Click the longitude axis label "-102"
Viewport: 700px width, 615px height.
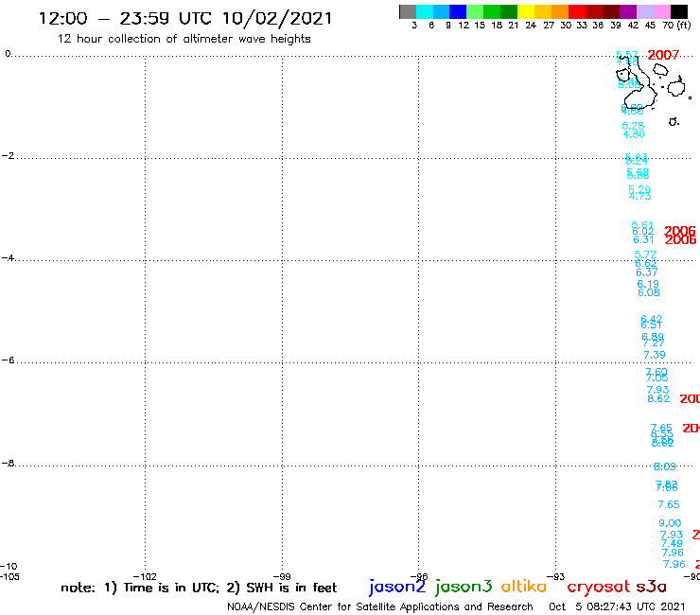pyautogui.click(x=145, y=576)
